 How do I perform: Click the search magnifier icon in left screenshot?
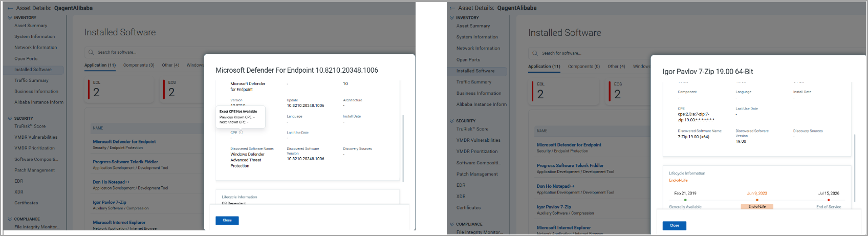click(x=91, y=52)
